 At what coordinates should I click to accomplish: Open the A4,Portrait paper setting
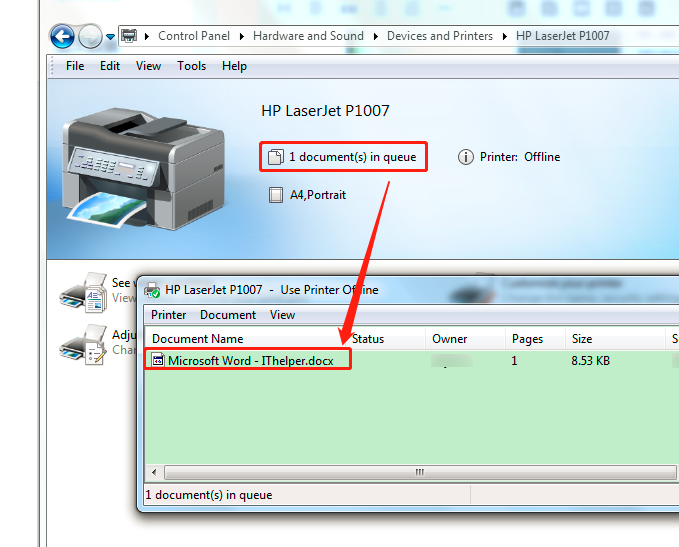coord(318,195)
